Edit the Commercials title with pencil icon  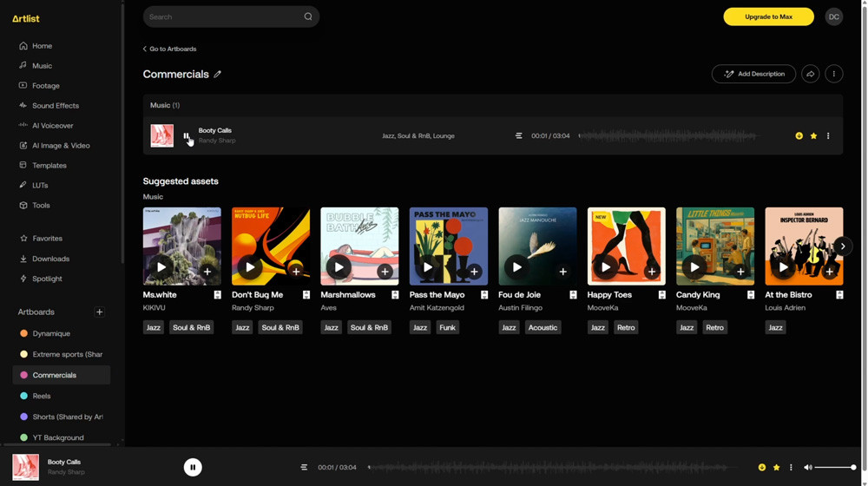(x=218, y=74)
